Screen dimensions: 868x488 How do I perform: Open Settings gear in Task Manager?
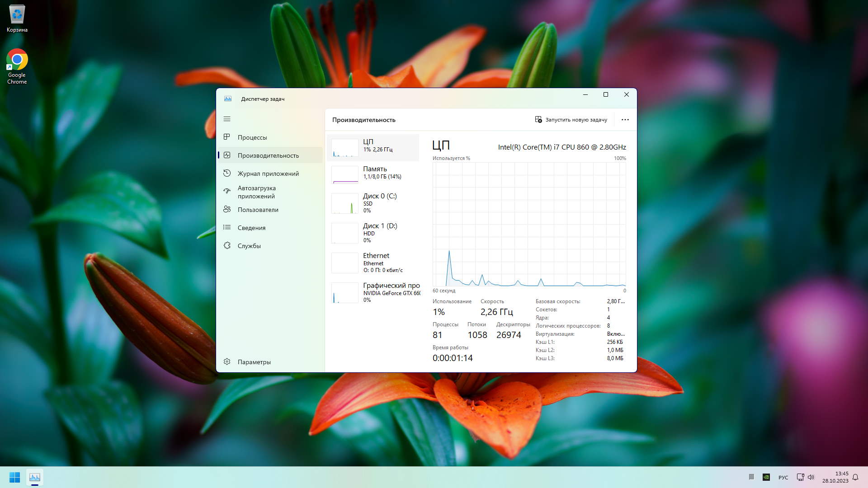[227, 361]
